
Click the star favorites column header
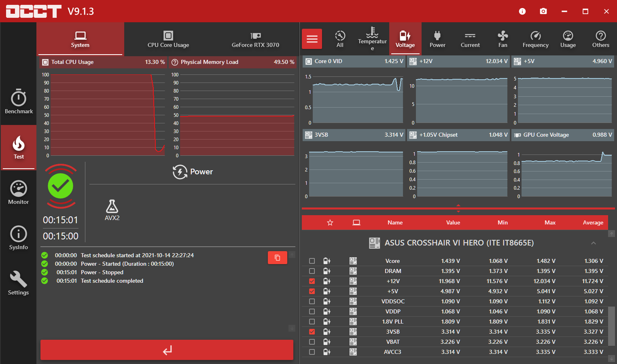tap(330, 222)
